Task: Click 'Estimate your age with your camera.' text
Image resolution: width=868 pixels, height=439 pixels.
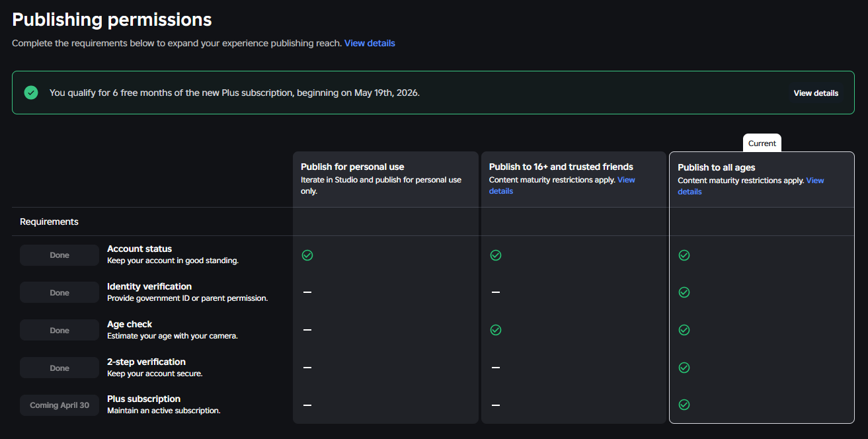Action: pyautogui.click(x=173, y=336)
